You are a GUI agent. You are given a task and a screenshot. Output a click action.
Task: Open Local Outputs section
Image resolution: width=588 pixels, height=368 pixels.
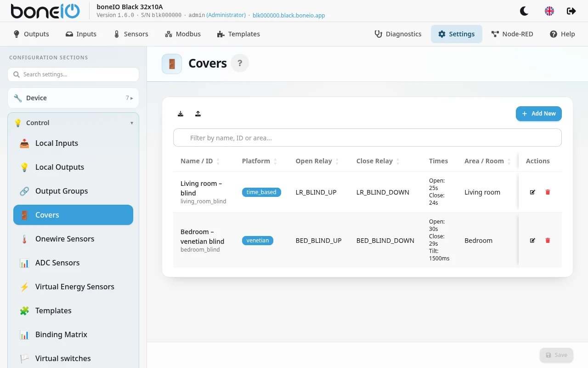coord(73,167)
